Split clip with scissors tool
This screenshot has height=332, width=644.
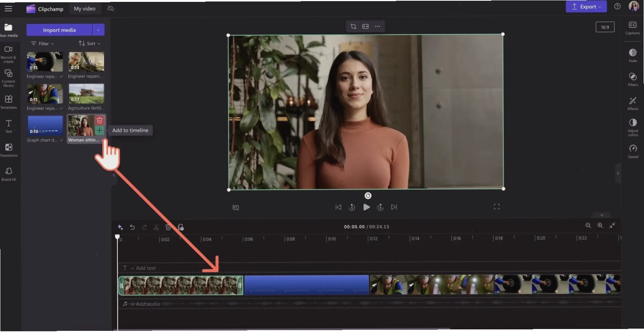point(156,227)
